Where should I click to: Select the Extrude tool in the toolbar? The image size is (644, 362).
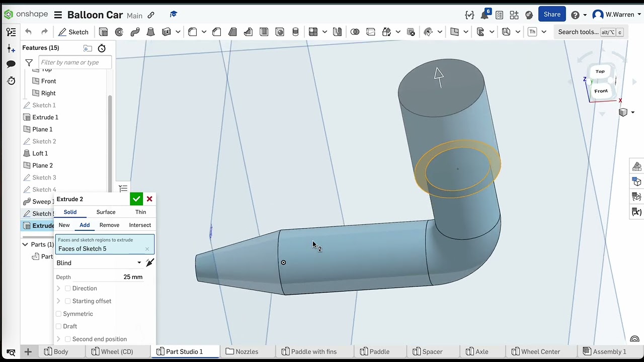(103, 32)
